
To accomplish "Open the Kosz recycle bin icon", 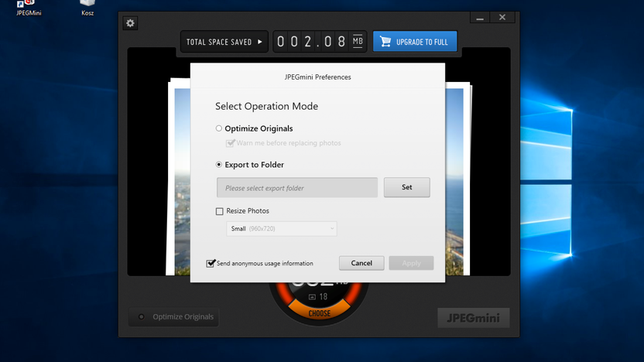I will click(87, 8).
